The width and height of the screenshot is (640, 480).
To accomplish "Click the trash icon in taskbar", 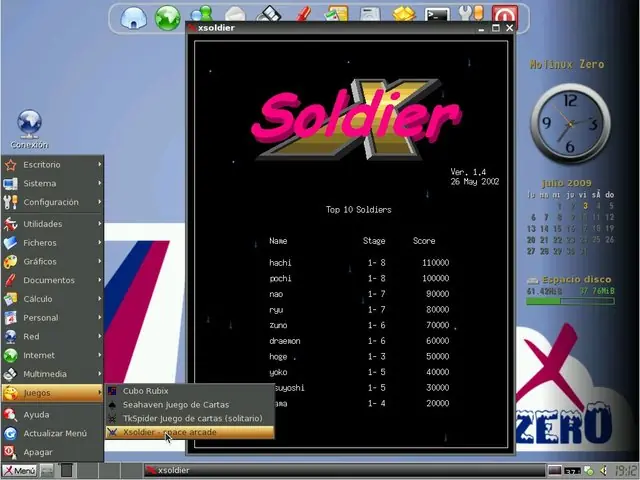I will [67, 471].
